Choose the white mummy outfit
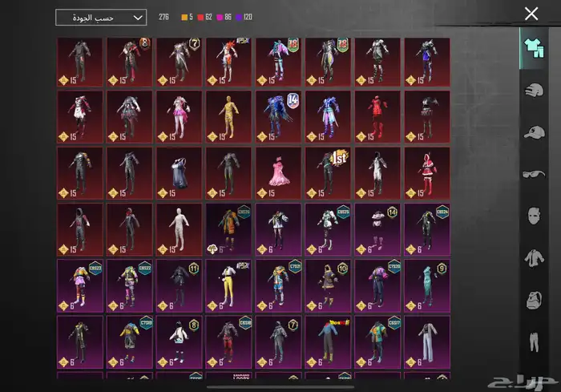Screen dimensions: 561x392 pos(178,229)
